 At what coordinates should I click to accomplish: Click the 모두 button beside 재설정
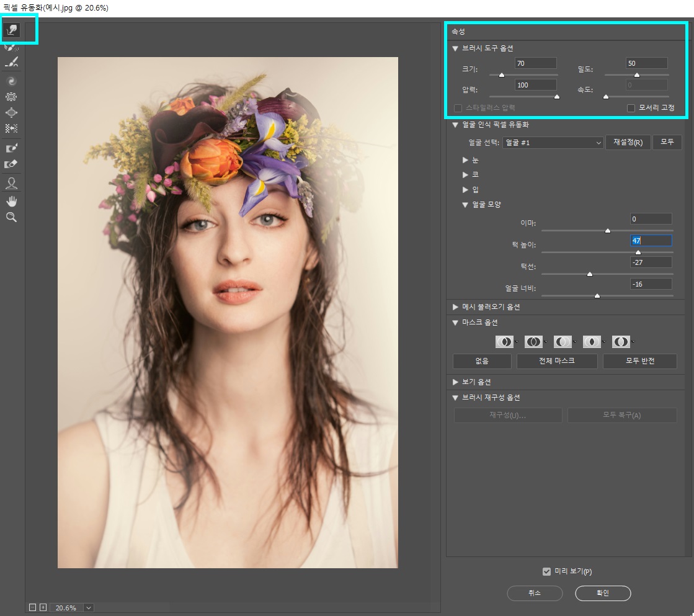coord(667,142)
